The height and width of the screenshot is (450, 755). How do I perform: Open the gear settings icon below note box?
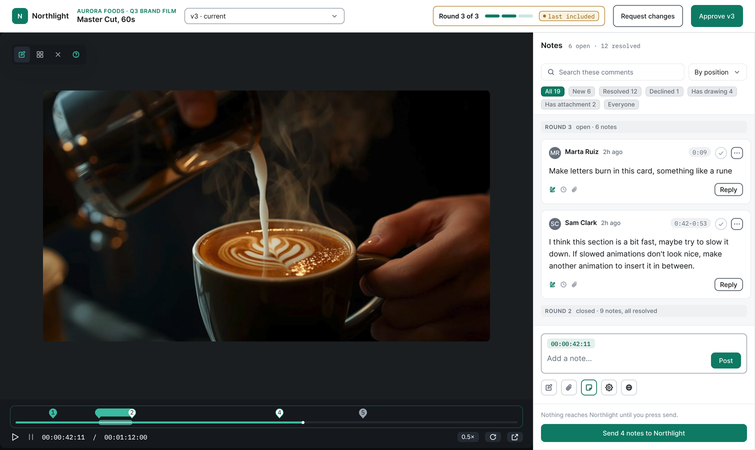609,387
